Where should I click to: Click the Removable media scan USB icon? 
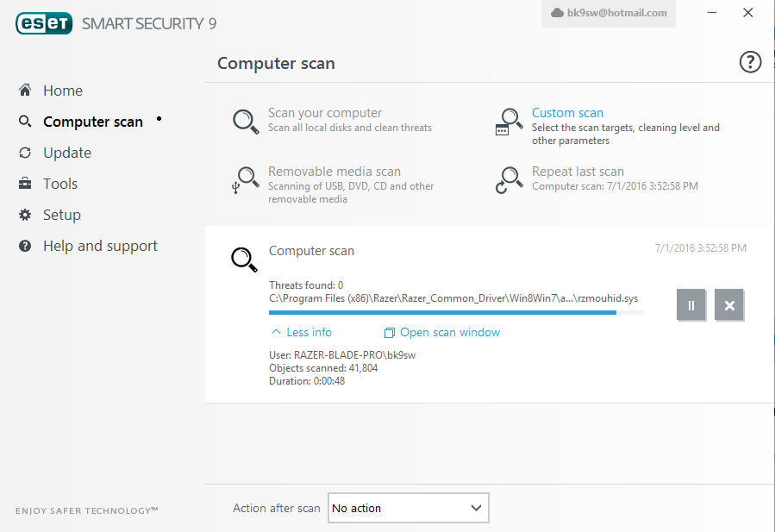(x=246, y=180)
